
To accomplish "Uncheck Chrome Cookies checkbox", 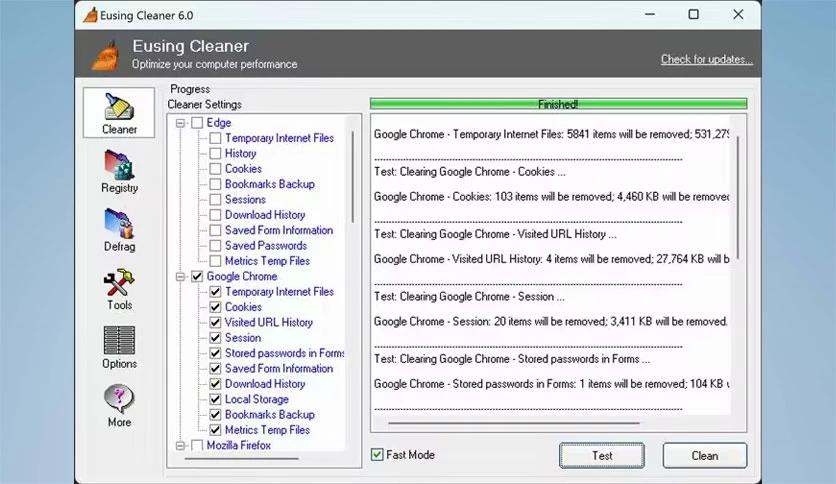I will (x=215, y=307).
